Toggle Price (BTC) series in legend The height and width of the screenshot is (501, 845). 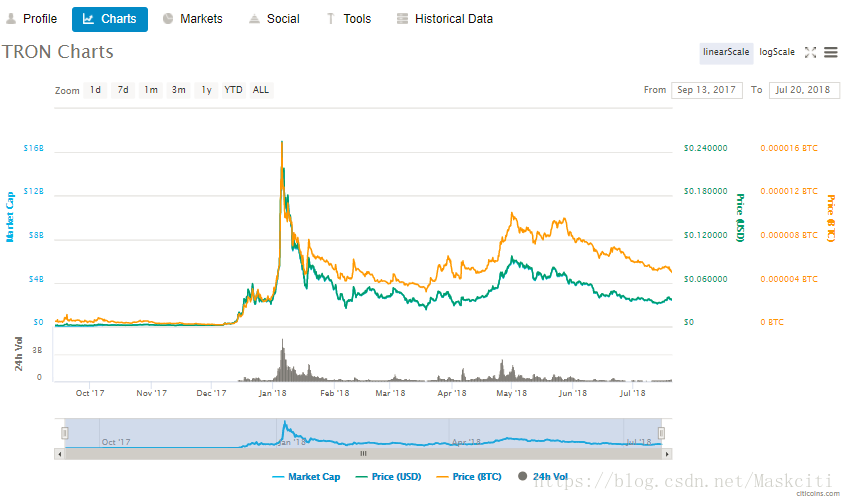(x=469, y=477)
